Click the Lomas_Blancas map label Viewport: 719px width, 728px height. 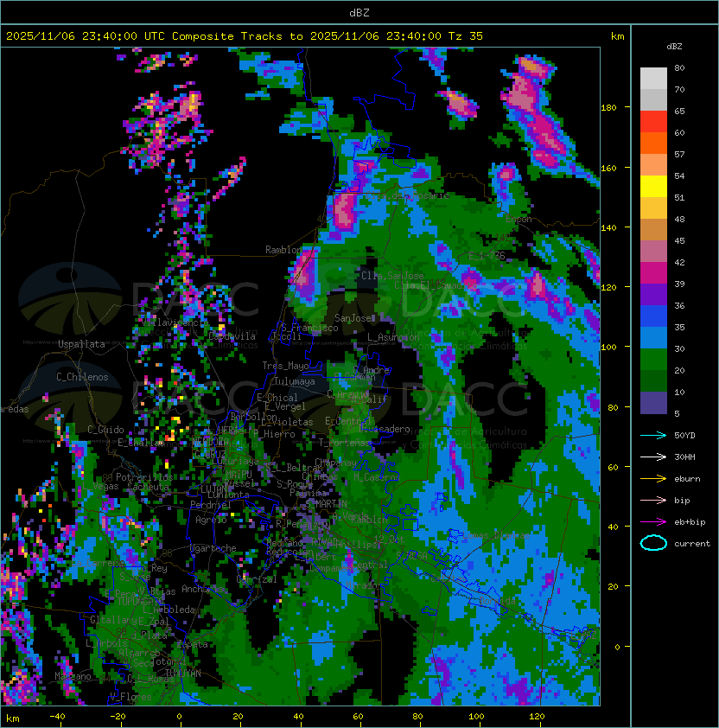point(496,535)
